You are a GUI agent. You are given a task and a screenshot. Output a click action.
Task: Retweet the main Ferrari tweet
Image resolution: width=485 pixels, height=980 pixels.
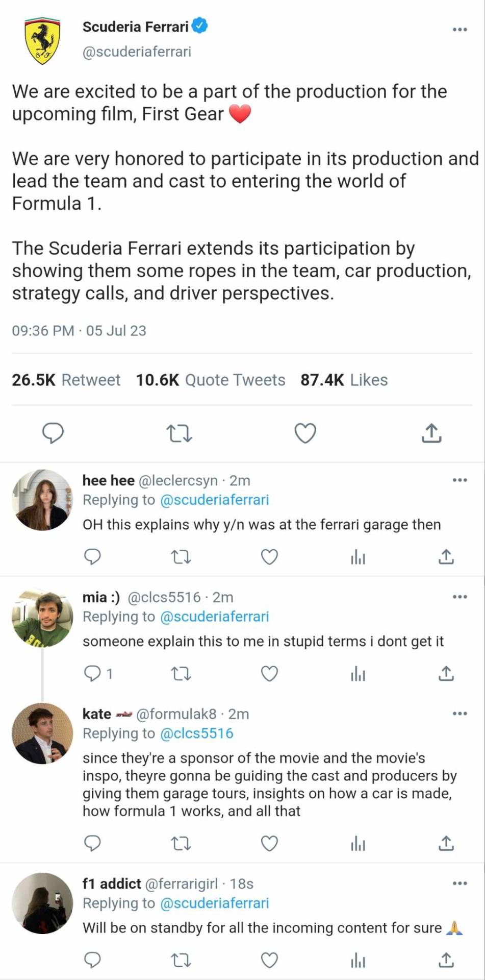click(179, 434)
